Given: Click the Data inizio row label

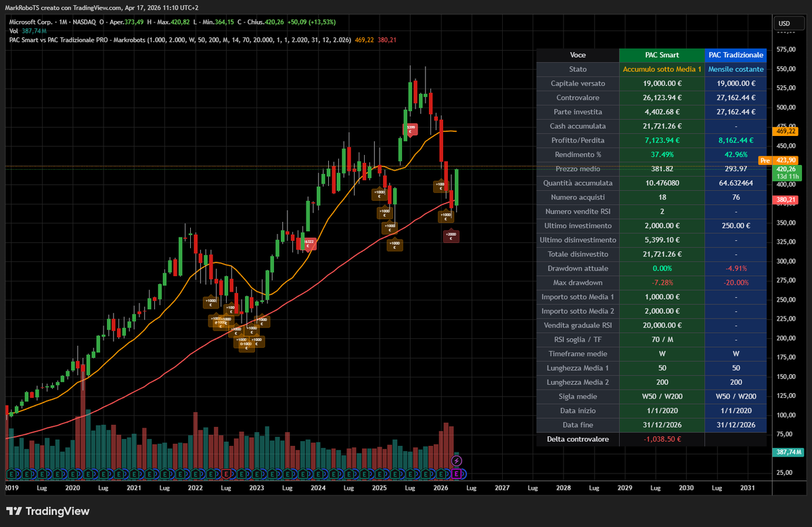Looking at the screenshot, I should (x=578, y=411).
